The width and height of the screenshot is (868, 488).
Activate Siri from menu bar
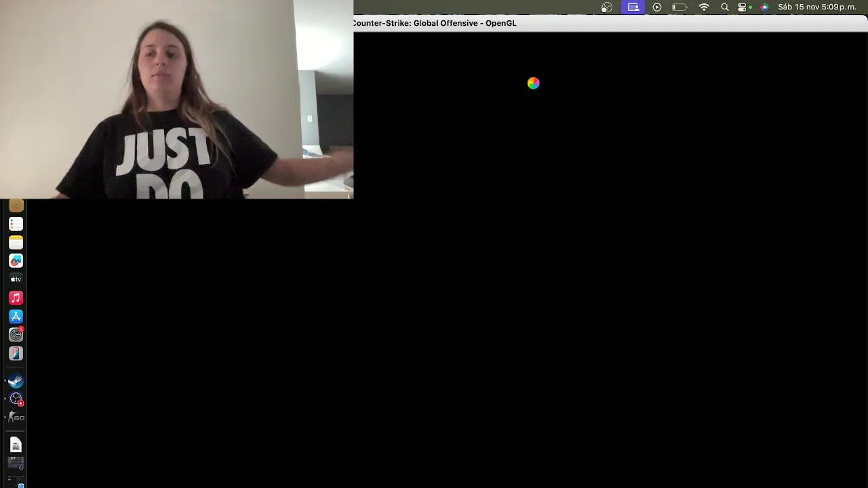764,7
